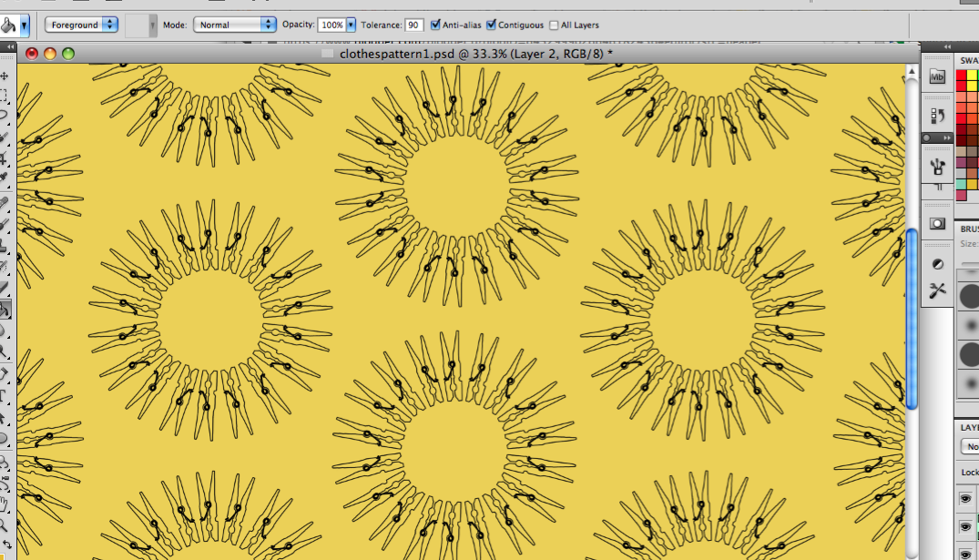Select the Brush tool
Viewport: 979px width, 560px height.
(x=5, y=224)
